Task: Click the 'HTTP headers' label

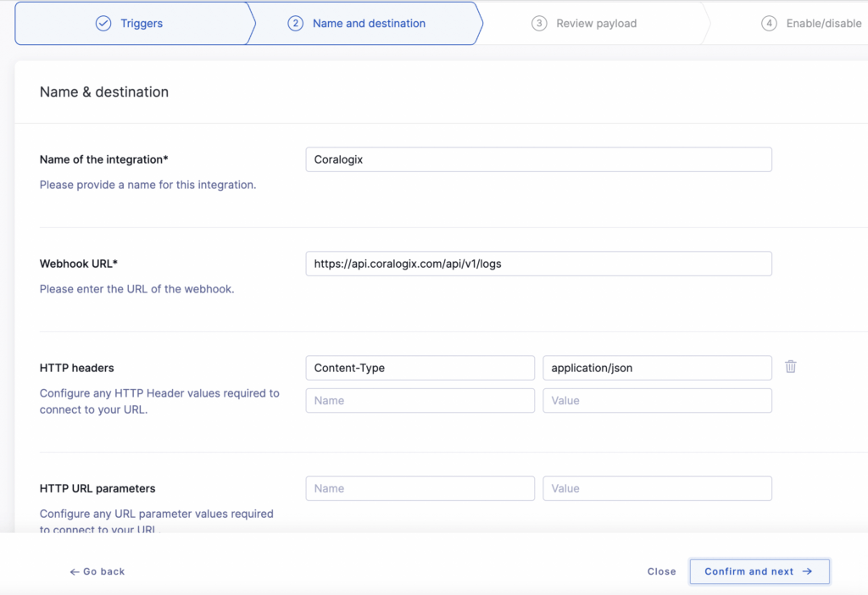Action: click(77, 368)
